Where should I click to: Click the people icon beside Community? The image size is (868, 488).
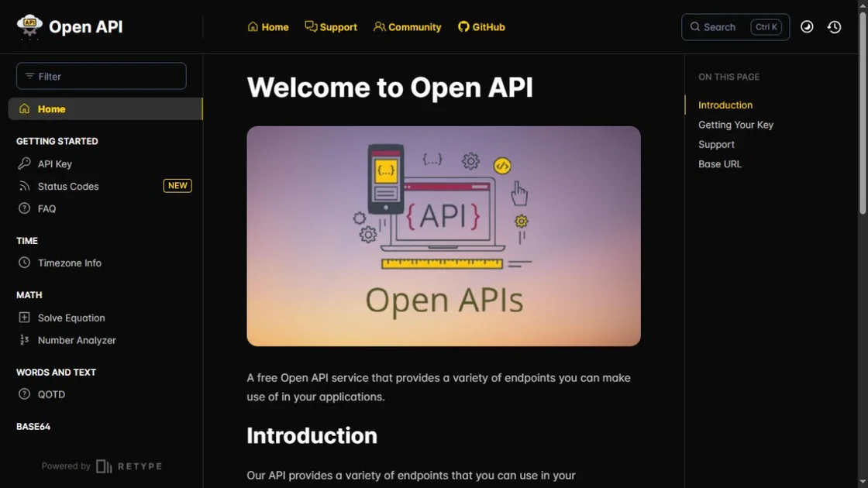point(379,26)
